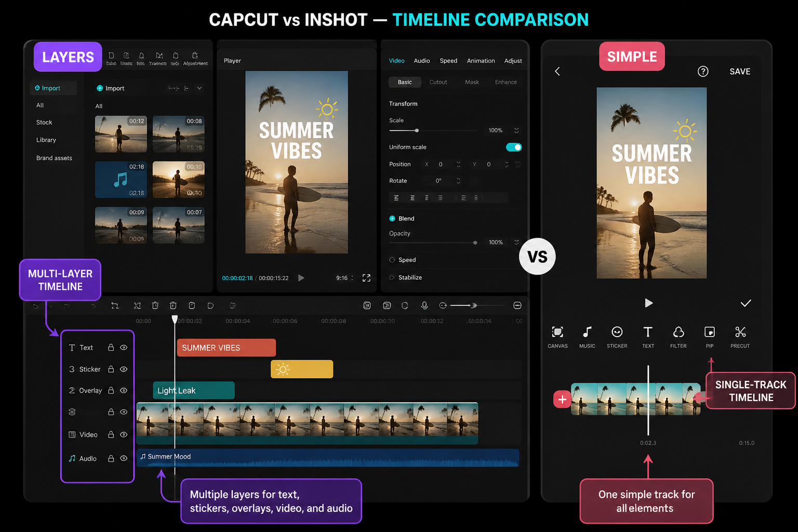Mute the Audio track with eye icon

(x=124, y=459)
